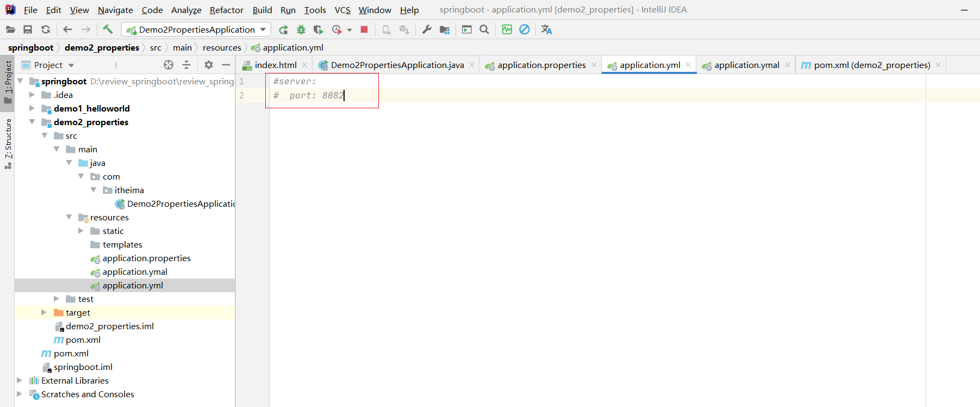Click the resources breadcrumb in the navigation bar
This screenshot has height=407, width=980.
(x=222, y=47)
